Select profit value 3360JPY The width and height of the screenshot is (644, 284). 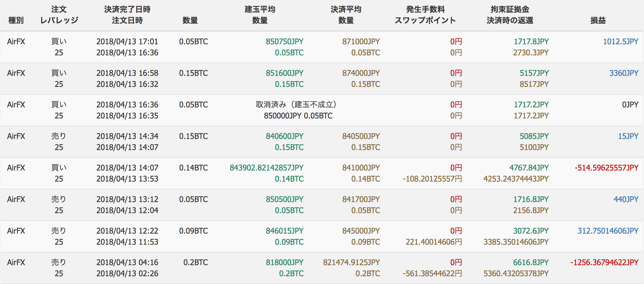tap(624, 73)
